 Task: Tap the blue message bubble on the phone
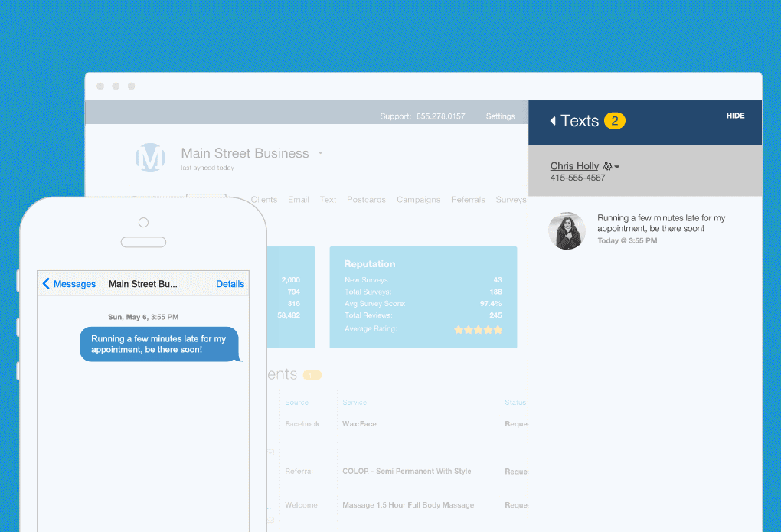click(159, 344)
